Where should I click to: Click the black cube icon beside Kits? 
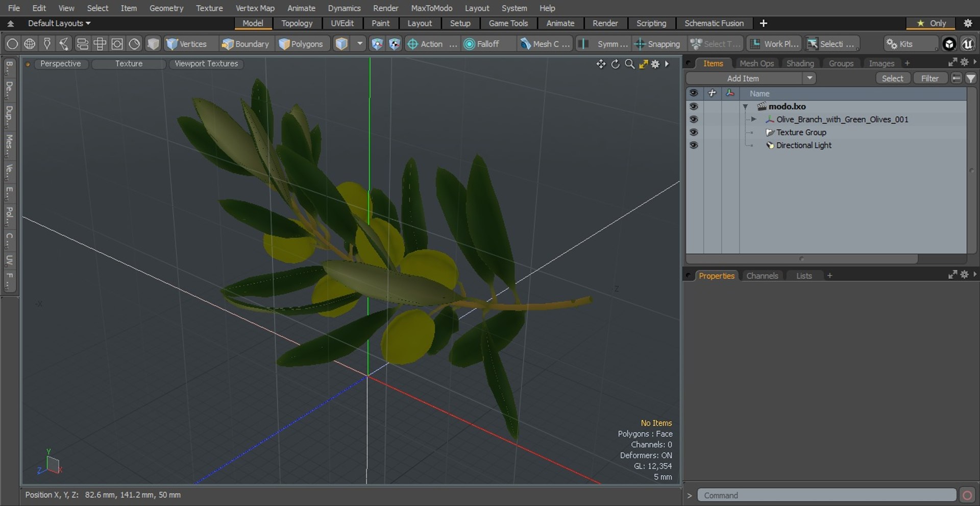(949, 44)
